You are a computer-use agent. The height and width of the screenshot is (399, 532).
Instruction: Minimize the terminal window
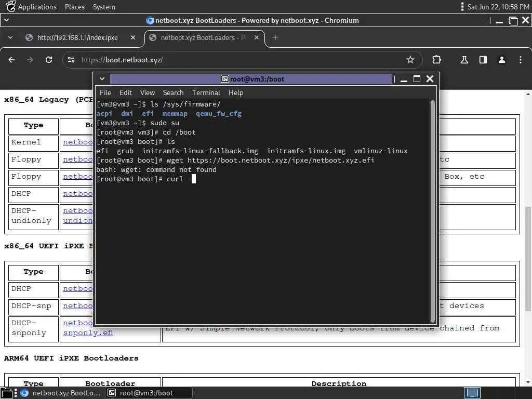(404, 79)
